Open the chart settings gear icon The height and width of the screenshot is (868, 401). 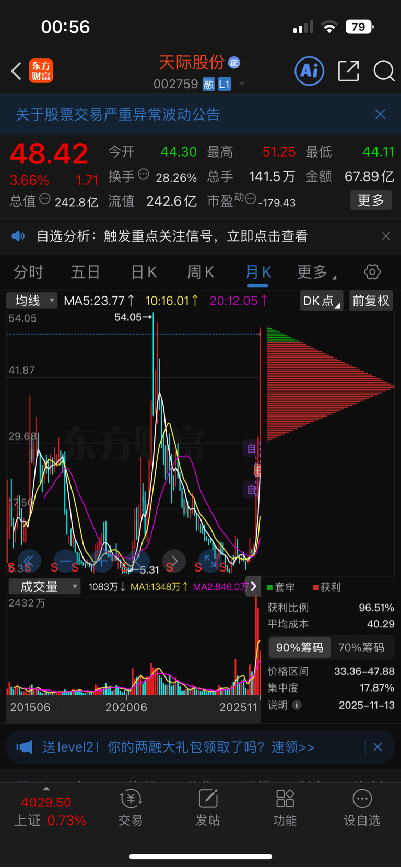(372, 272)
